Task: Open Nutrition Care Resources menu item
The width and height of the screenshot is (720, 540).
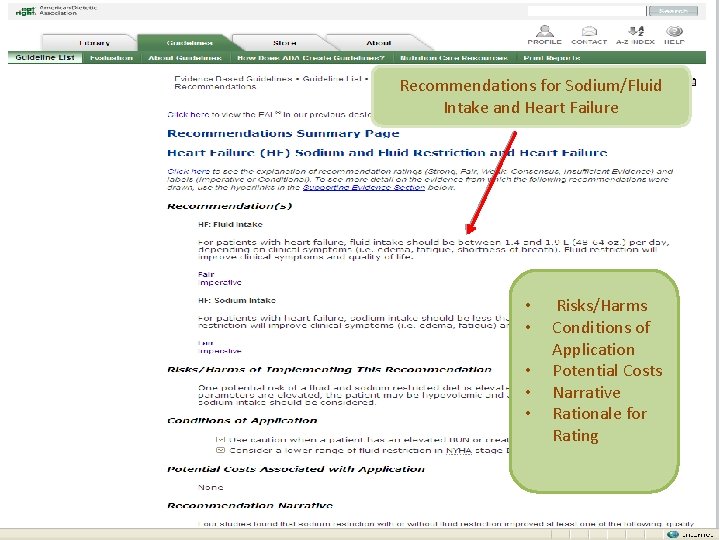Action: 454,58
